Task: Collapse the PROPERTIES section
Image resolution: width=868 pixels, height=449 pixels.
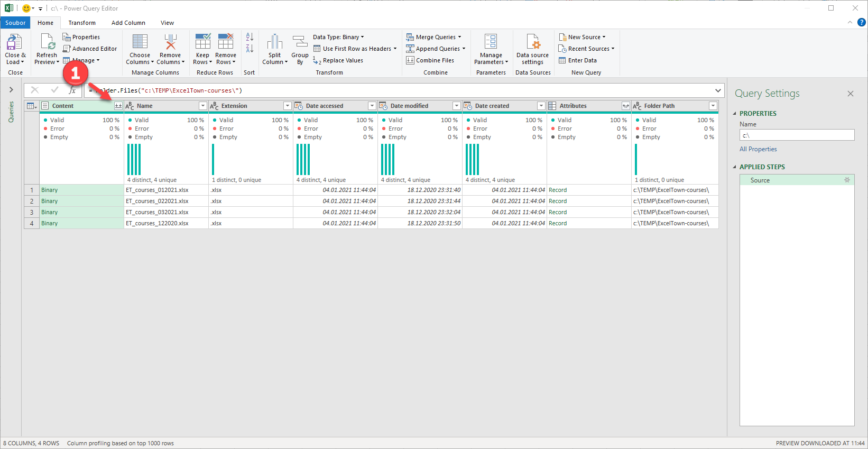Action: [x=734, y=114]
